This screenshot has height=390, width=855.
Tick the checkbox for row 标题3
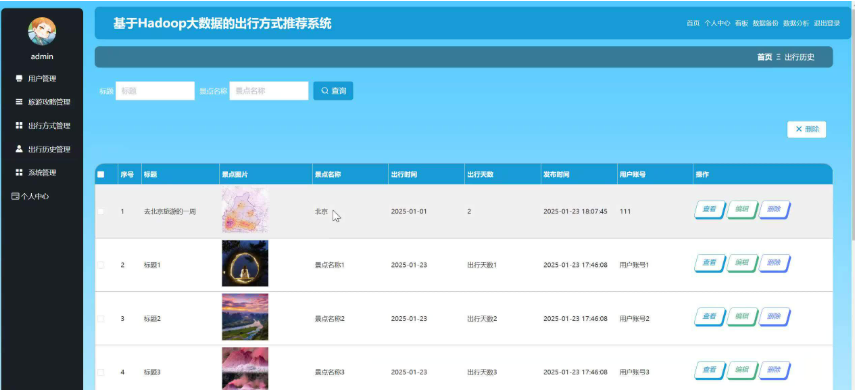point(100,372)
